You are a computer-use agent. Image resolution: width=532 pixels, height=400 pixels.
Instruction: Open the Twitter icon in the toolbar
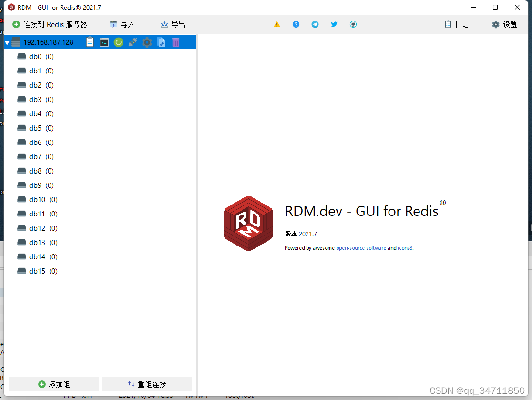(334, 24)
